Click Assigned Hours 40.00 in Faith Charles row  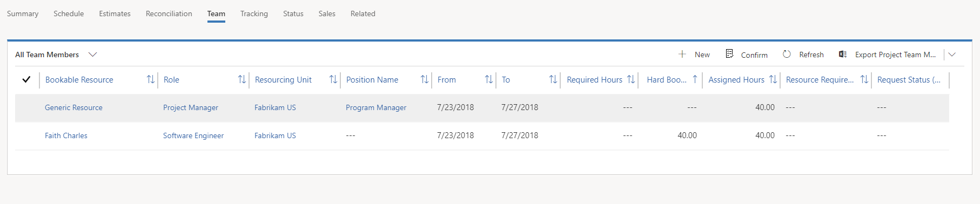click(x=765, y=135)
